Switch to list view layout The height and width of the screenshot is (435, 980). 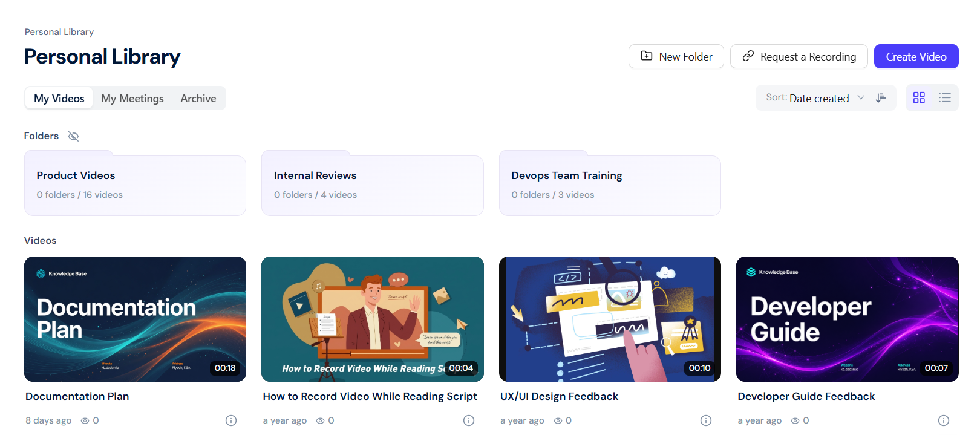[945, 97]
